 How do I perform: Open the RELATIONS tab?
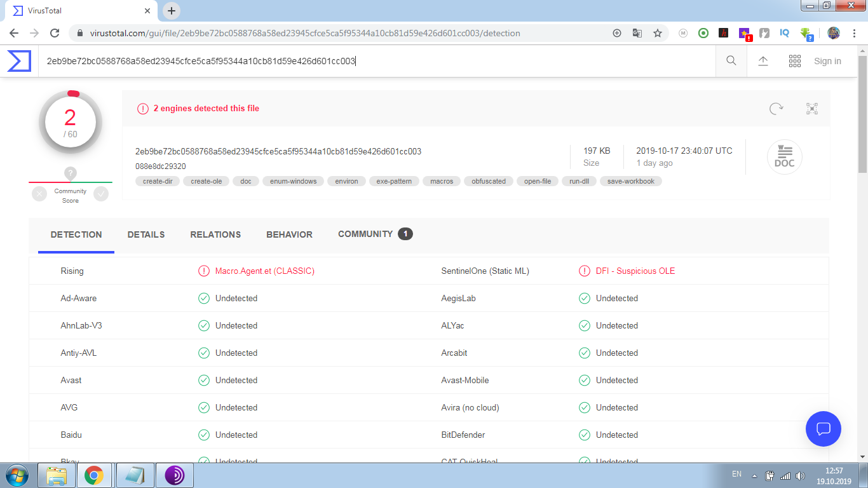pos(215,234)
